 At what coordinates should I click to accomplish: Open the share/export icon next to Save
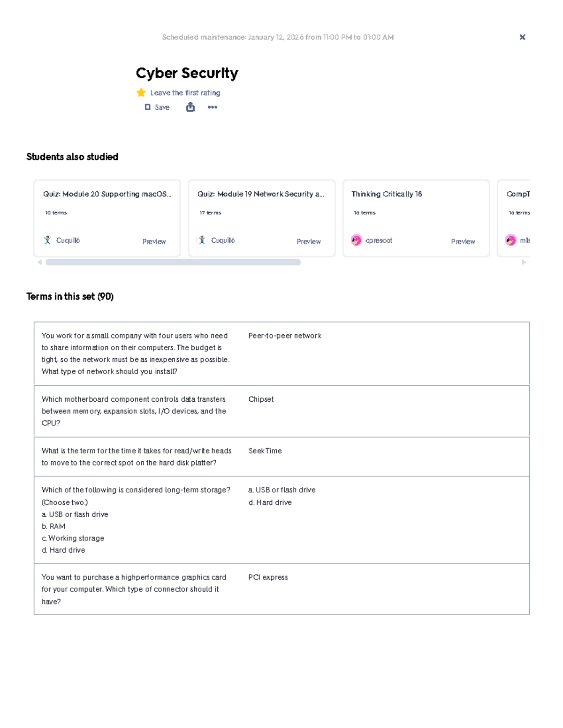click(190, 107)
